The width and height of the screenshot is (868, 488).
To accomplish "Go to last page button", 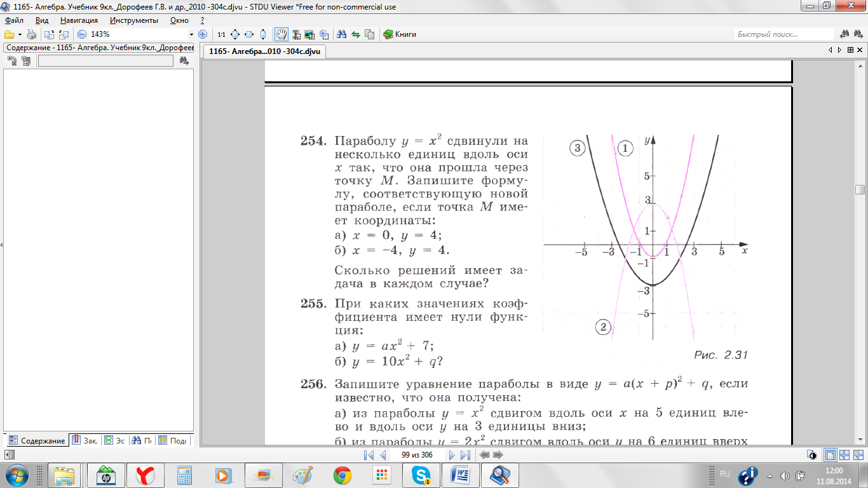I will tap(465, 455).
